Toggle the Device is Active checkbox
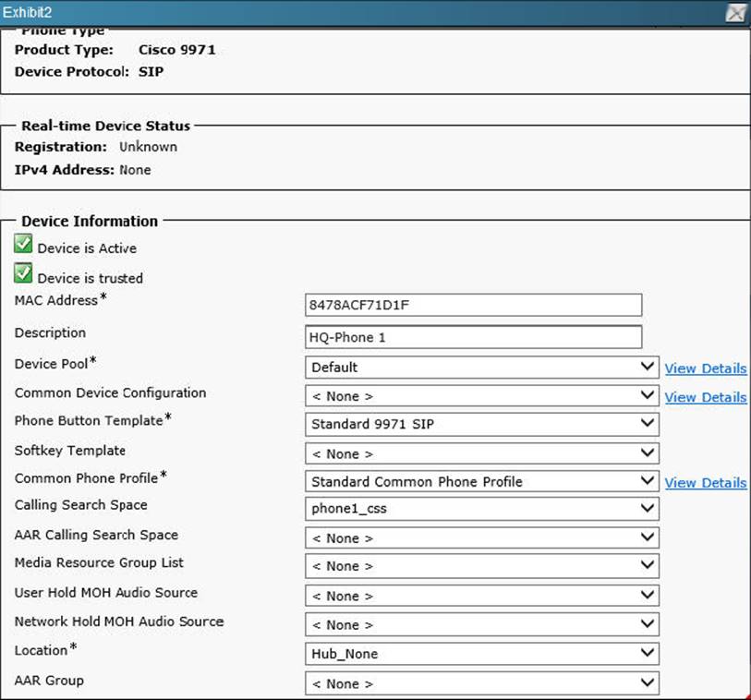 click(24, 245)
